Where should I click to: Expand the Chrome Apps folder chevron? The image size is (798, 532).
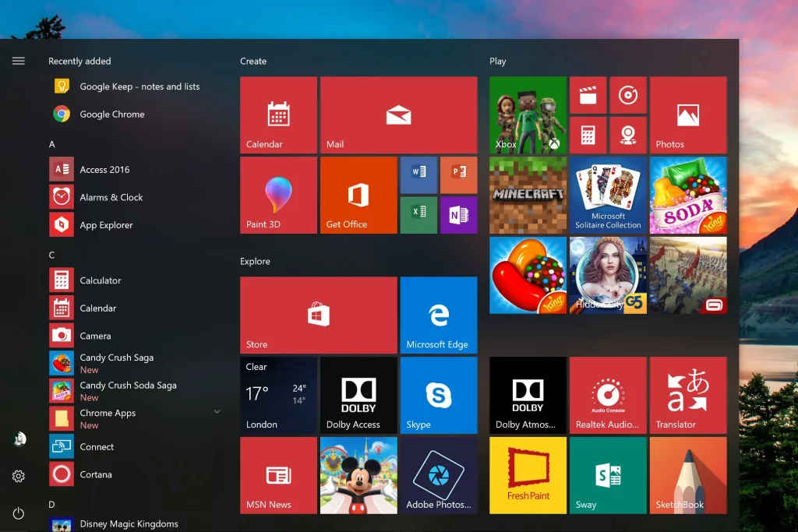[217, 413]
